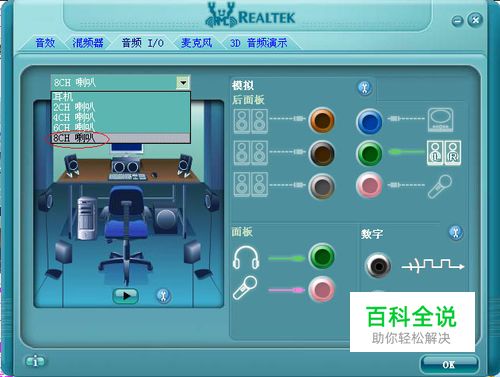The image size is (500, 377).
Task: Open digital output settings wrench icon
Action: 456,232
